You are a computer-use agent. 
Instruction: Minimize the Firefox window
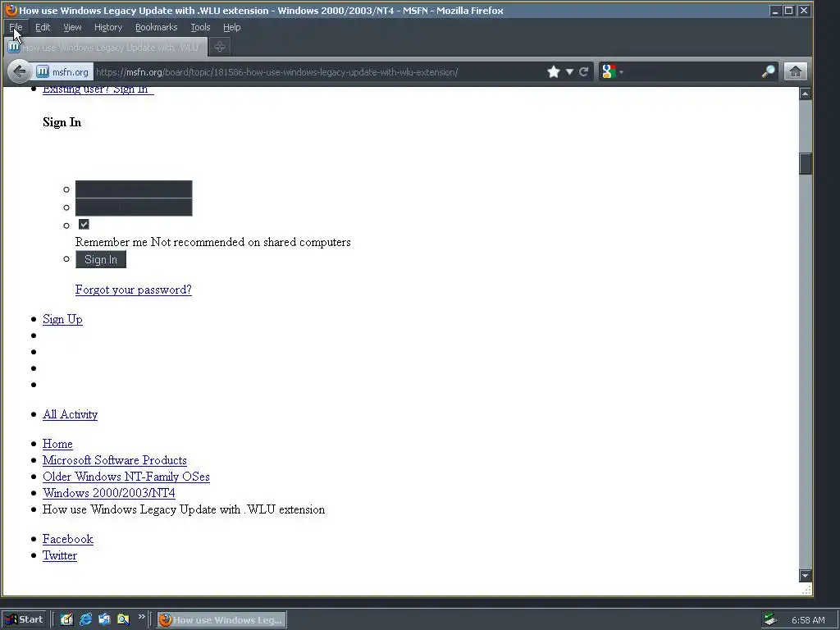[x=774, y=10]
